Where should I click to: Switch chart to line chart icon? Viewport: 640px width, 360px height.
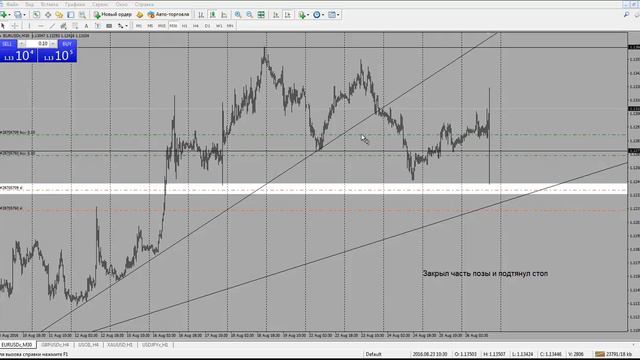pos(224,15)
